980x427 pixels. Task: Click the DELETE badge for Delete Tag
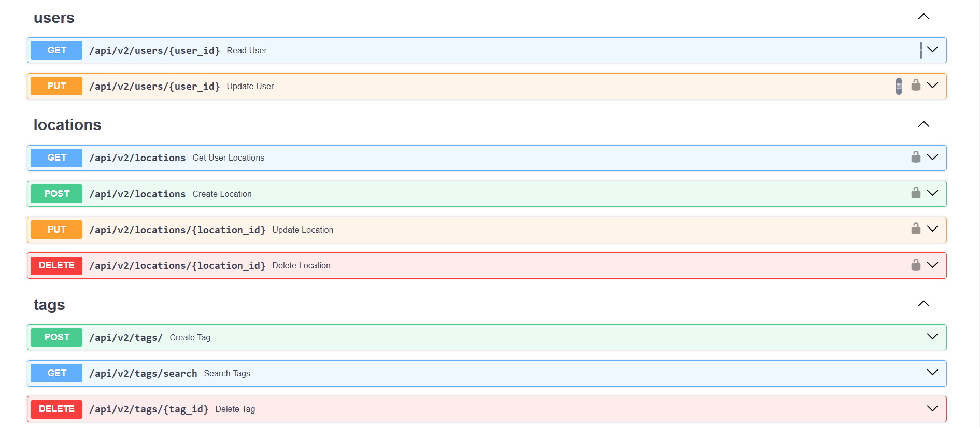coord(56,409)
